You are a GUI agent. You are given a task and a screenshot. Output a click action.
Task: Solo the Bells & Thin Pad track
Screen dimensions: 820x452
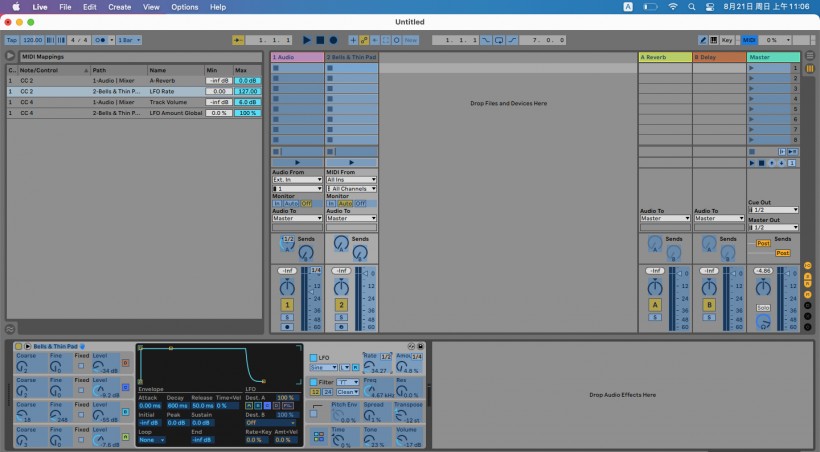[340, 317]
